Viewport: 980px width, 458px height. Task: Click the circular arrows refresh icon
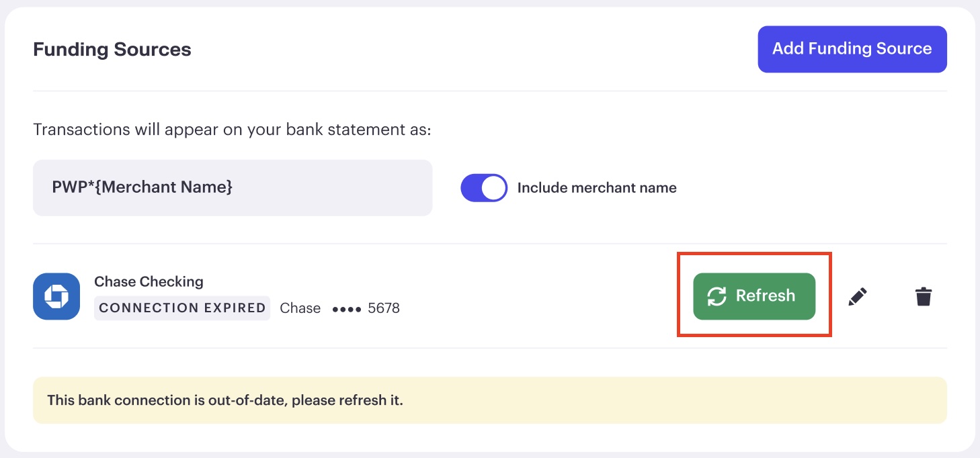tap(717, 296)
